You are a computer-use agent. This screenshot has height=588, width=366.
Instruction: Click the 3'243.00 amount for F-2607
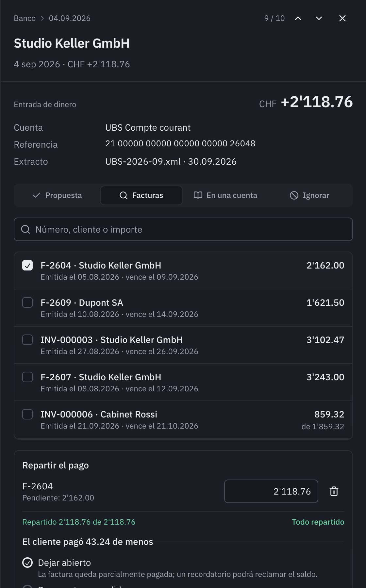[325, 377]
